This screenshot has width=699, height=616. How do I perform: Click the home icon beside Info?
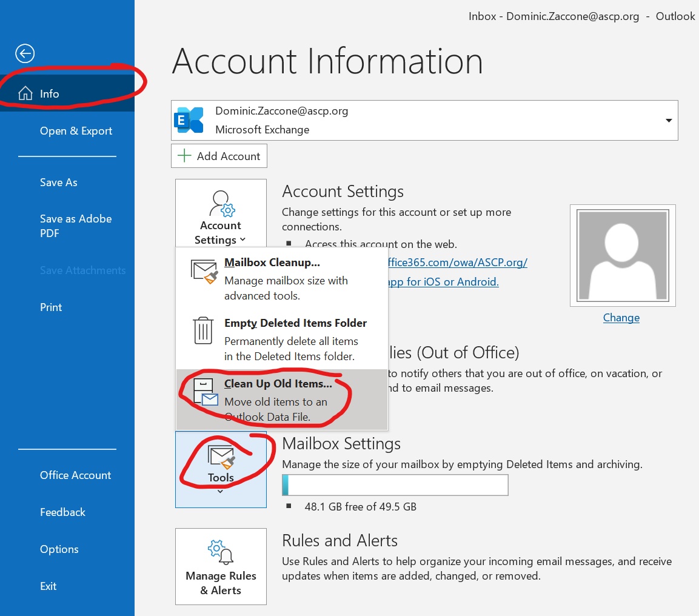click(25, 93)
